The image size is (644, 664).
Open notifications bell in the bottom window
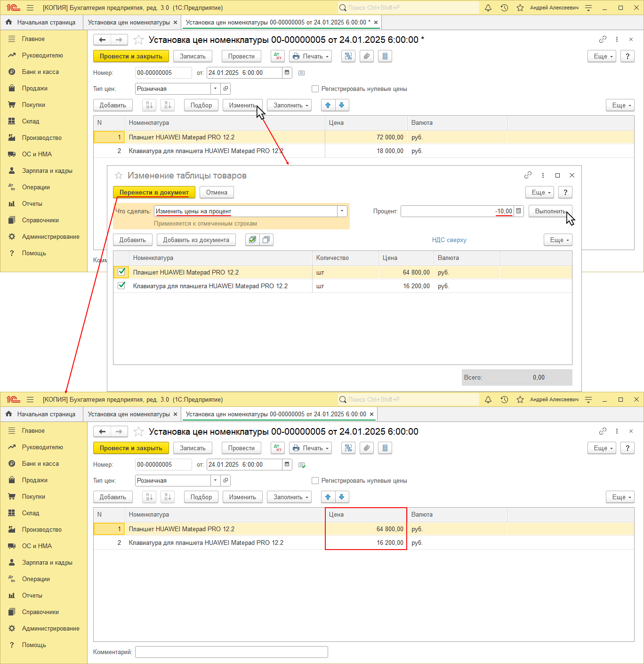[488, 399]
